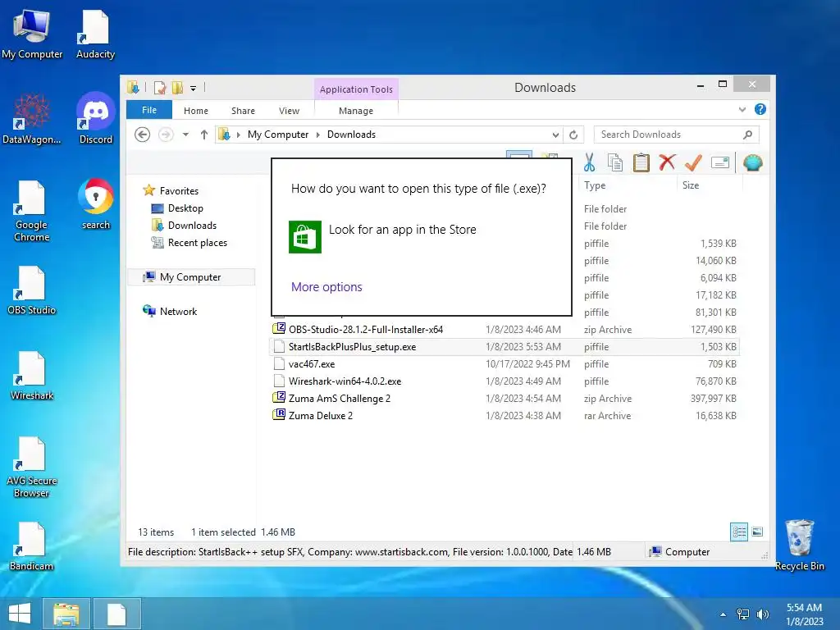Select Zuma Deluxe 2 rar archive
Image resolution: width=840 pixels, height=630 pixels.
[x=504, y=415]
